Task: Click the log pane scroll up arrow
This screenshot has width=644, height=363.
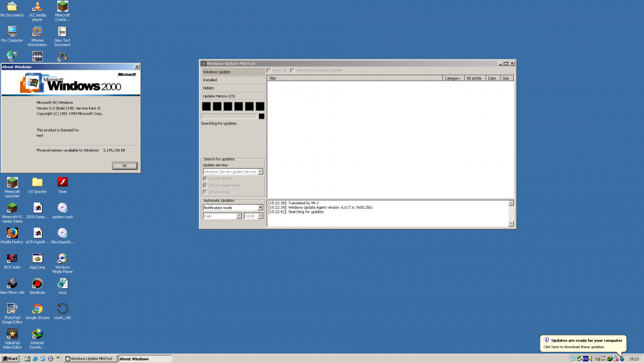Action: [511, 203]
